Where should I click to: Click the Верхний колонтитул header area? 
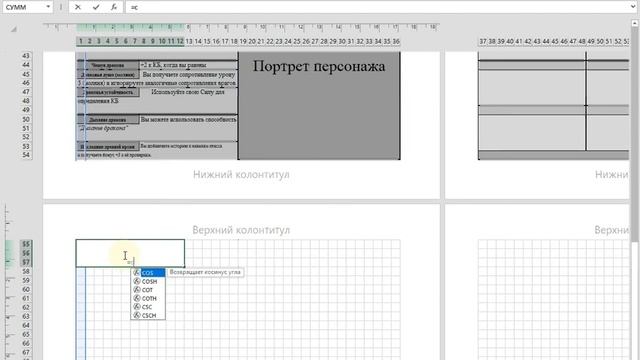pyautogui.click(x=241, y=230)
